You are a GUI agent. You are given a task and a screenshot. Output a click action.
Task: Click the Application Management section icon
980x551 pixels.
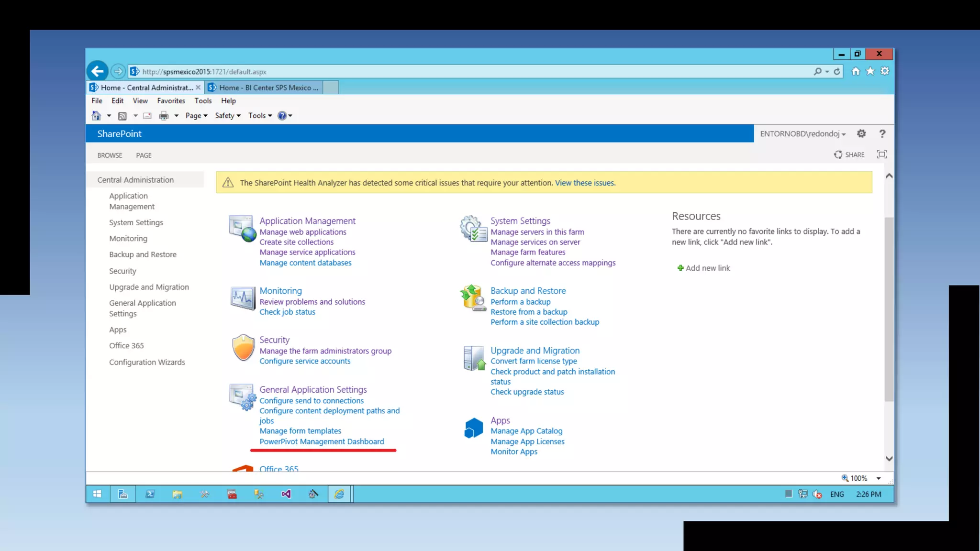click(243, 228)
